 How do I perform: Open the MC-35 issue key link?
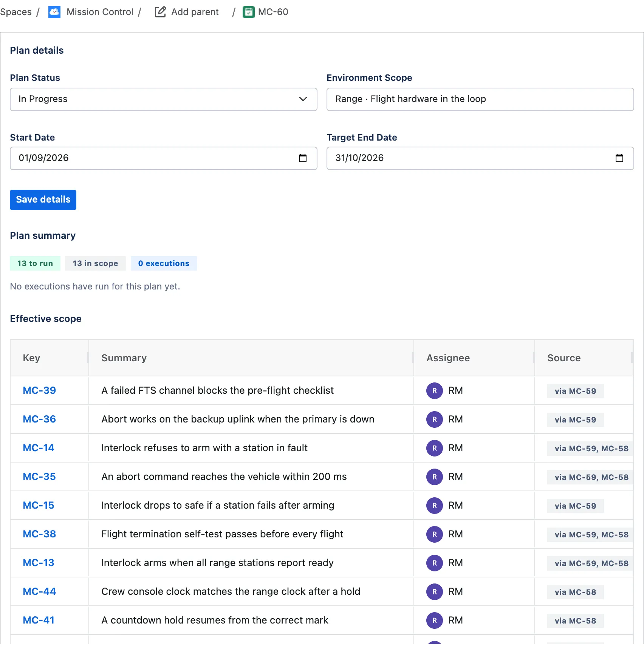tap(39, 477)
